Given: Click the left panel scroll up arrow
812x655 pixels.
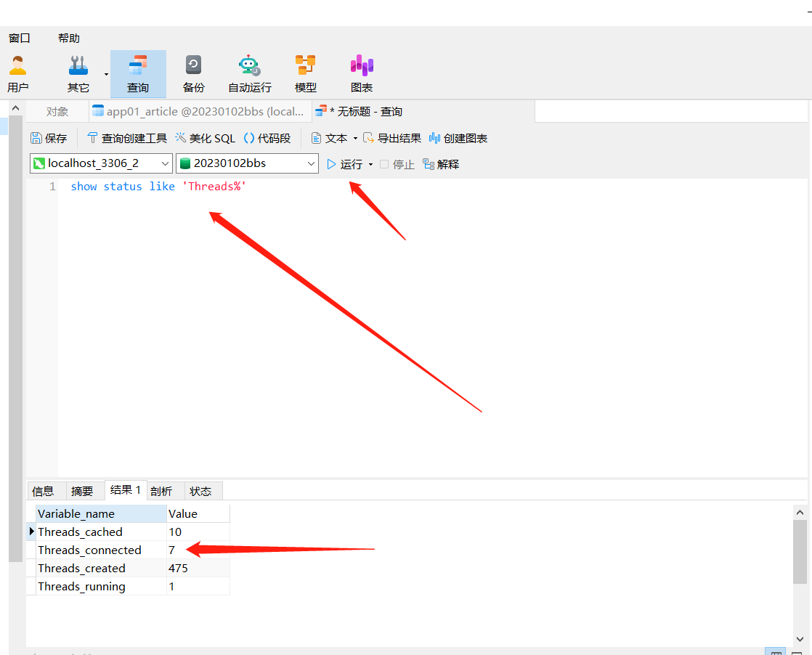Looking at the screenshot, I should [15, 108].
